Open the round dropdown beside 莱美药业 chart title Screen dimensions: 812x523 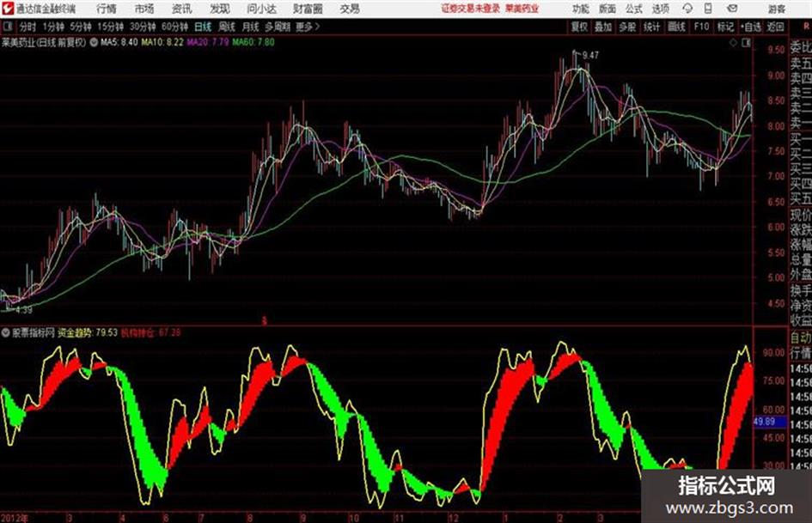[94, 42]
